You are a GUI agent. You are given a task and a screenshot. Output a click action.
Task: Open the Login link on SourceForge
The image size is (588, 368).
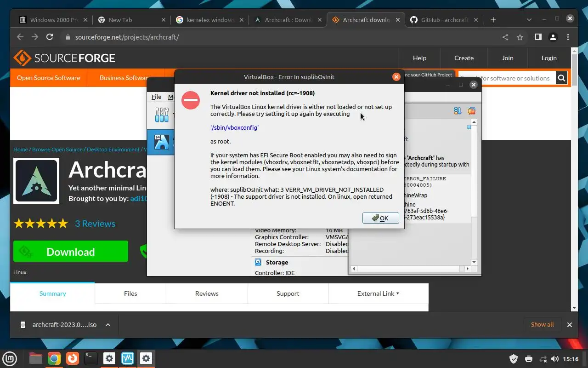549,58
